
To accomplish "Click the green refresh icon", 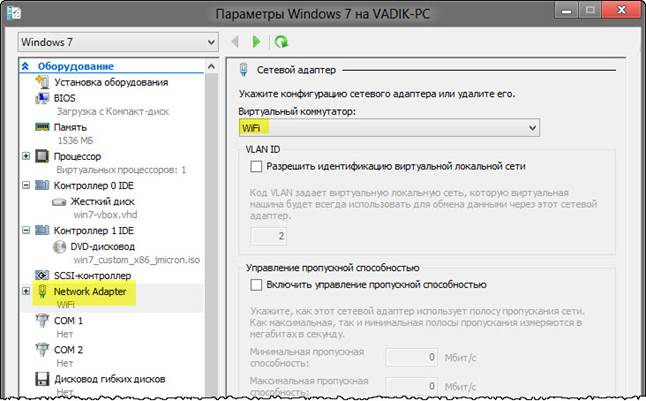I will pos(281,42).
